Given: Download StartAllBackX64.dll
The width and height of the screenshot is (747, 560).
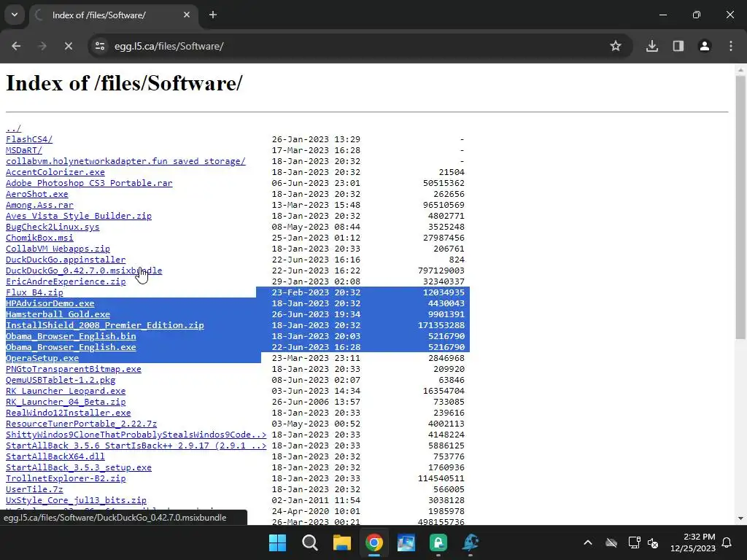Looking at the screenshot, I should [55, 457].
